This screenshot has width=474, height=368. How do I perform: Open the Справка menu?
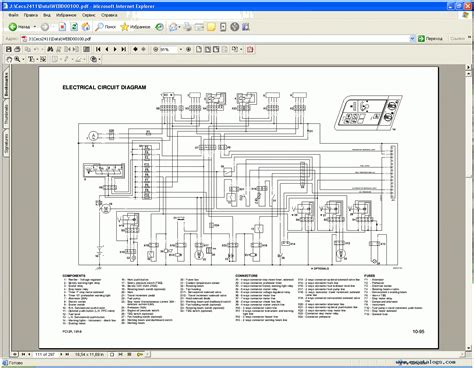[109, 15]
